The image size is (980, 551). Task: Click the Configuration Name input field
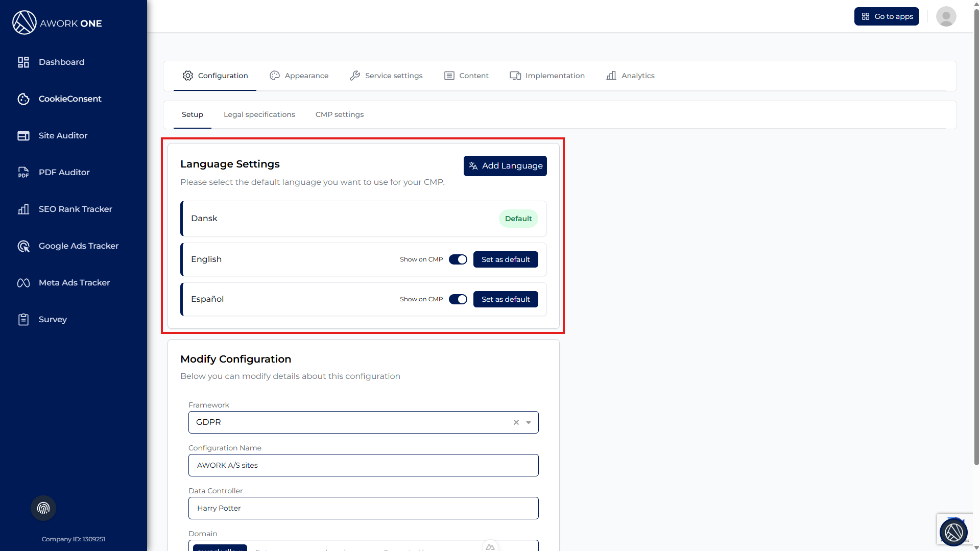pyautogui.click(x=363, y=465)
